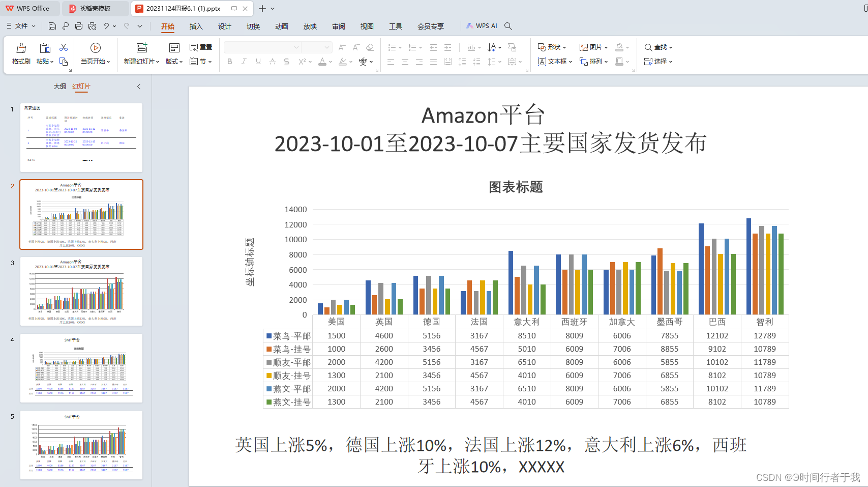Screen dimensions: 868x487
Task: Click the chart title 图表标题
Action: pos(516,187)
